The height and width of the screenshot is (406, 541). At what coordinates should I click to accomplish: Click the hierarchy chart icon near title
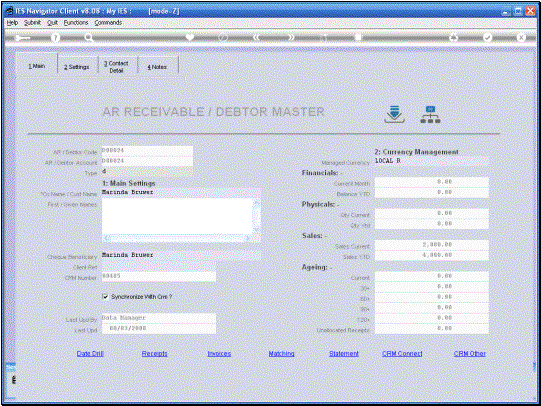pyautogui.click(x=430, y=115)
